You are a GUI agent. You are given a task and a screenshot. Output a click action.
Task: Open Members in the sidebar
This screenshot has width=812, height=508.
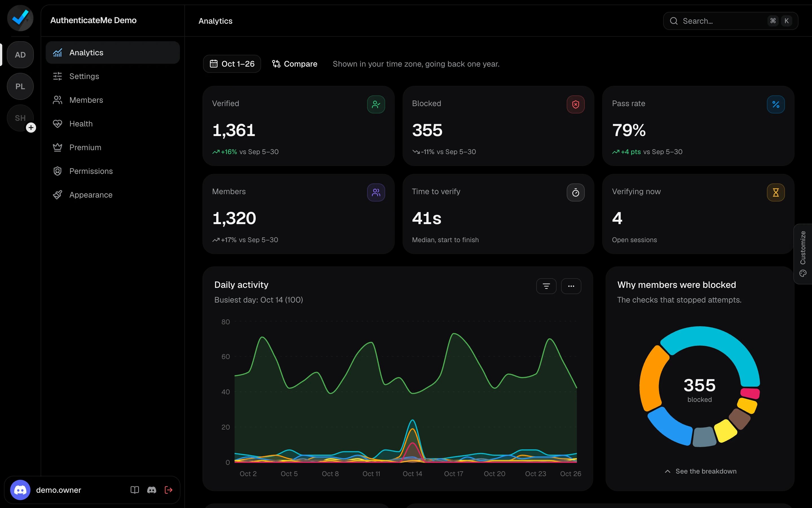tap(113, 100)
